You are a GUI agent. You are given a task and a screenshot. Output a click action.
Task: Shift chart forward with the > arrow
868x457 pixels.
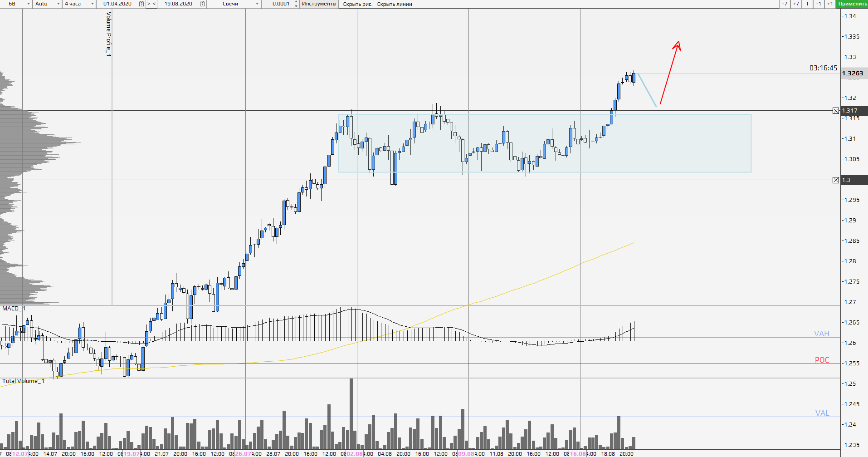coord(148,4)
